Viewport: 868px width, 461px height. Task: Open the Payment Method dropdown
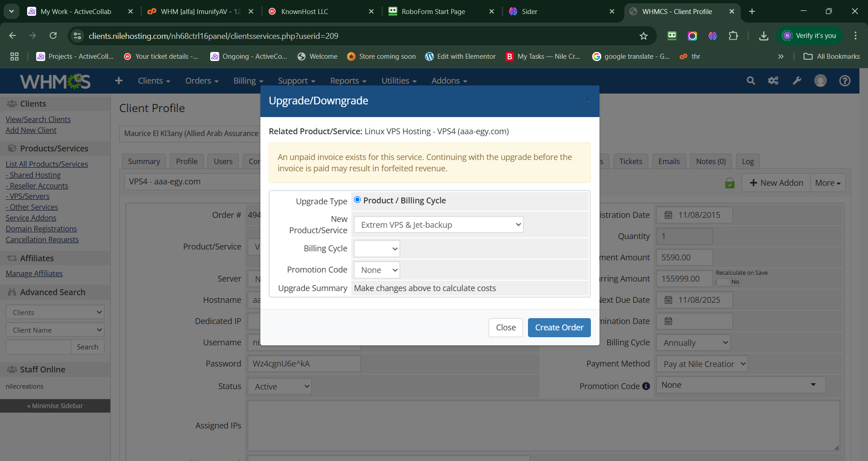click(702, 364)
